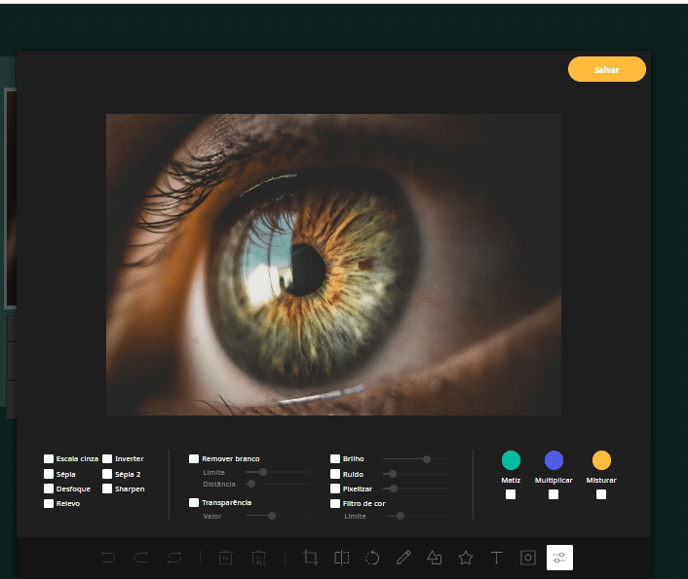
Task: Click the Delete trash icon
Action: [226, 558]
